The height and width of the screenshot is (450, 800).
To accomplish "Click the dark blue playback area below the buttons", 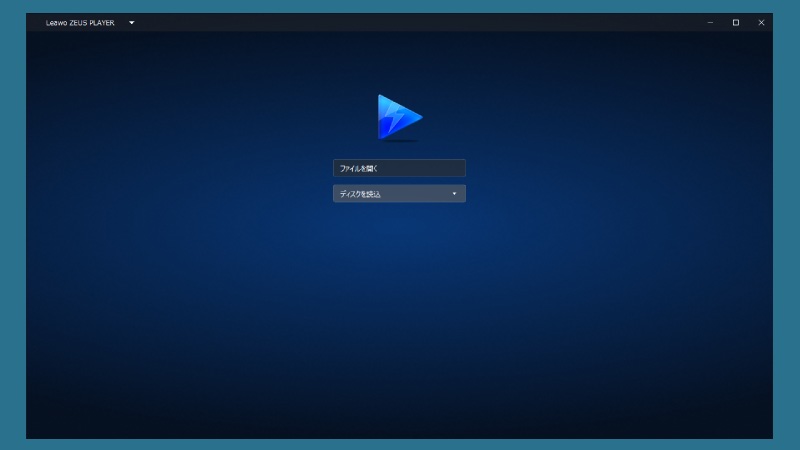I will click(400, 320).
